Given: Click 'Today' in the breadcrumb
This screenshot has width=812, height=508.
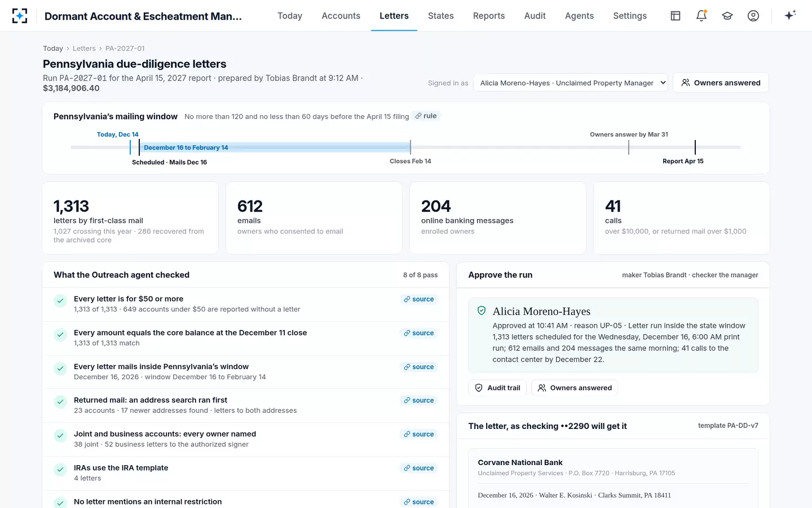Looking at the screenshot, I should (53, 49).
